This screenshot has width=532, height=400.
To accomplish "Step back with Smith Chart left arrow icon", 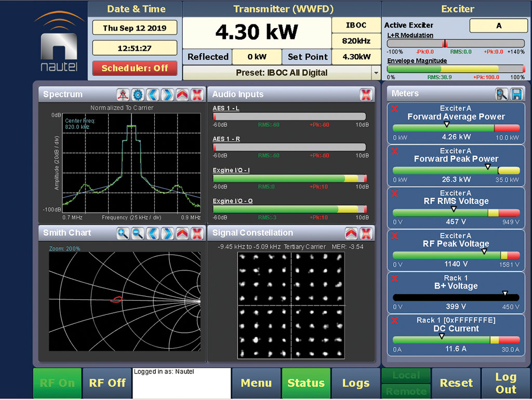I will click(152, 234).
